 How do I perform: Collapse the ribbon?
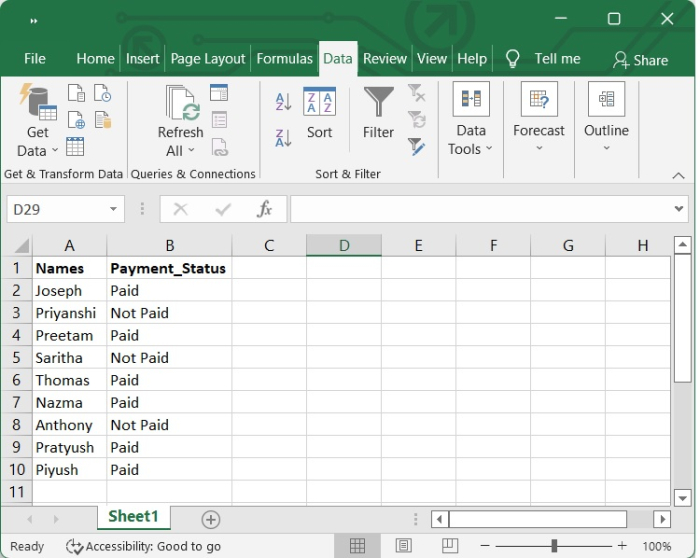click(678, 175)
